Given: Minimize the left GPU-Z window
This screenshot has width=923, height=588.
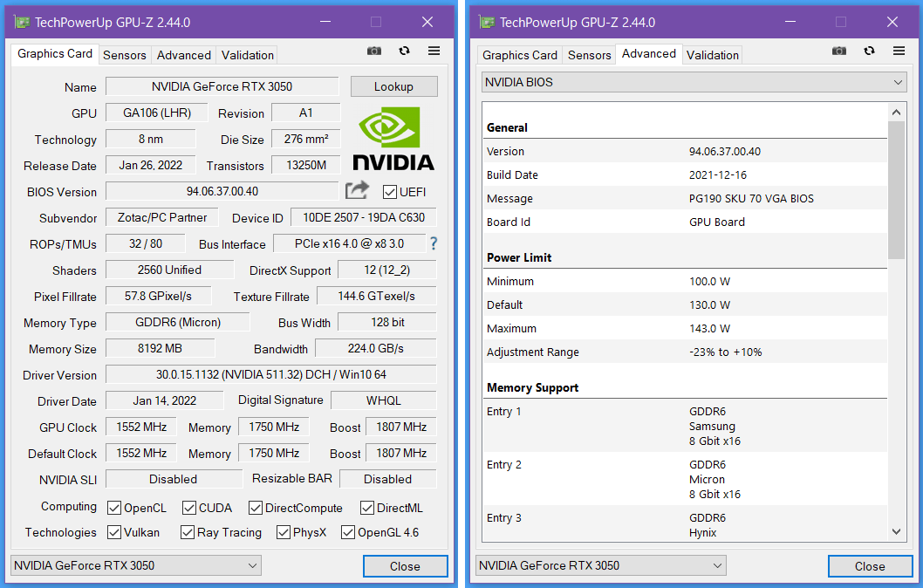Looking at the screenshot, I should 325,22.
